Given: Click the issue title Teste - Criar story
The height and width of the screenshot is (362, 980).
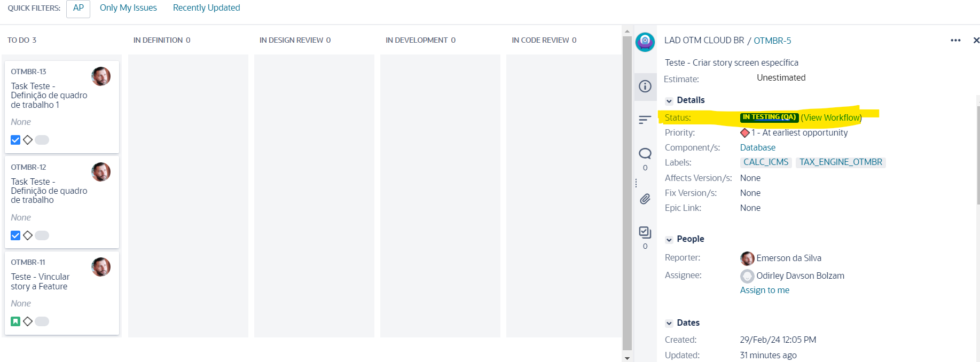Looking at the screenshot, I should tap(732, 62).
